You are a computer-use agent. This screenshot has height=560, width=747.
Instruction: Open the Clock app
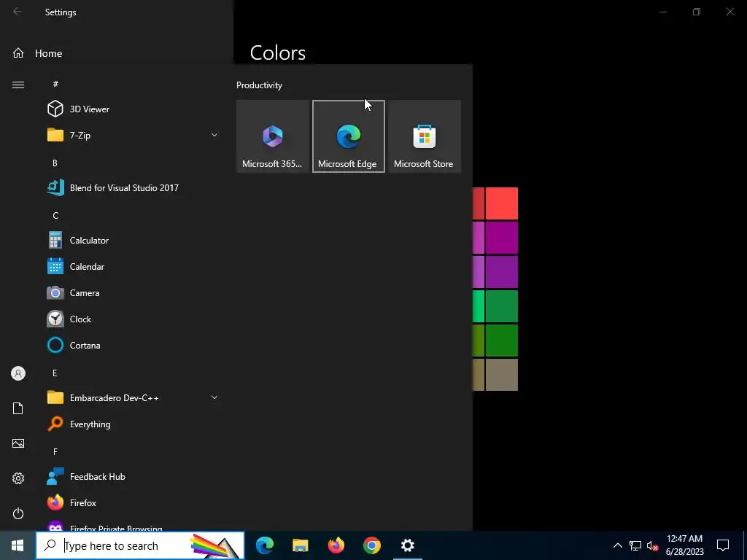[133, 319]
